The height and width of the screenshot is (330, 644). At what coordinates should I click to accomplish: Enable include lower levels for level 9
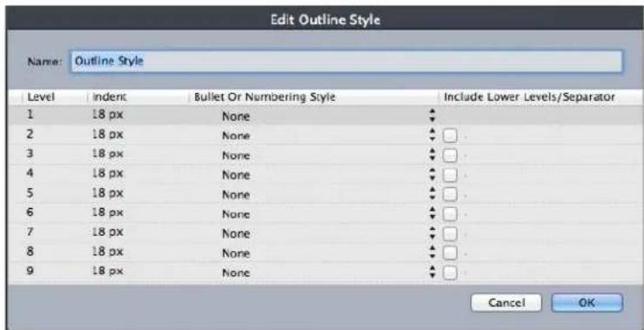coord(450,272)
